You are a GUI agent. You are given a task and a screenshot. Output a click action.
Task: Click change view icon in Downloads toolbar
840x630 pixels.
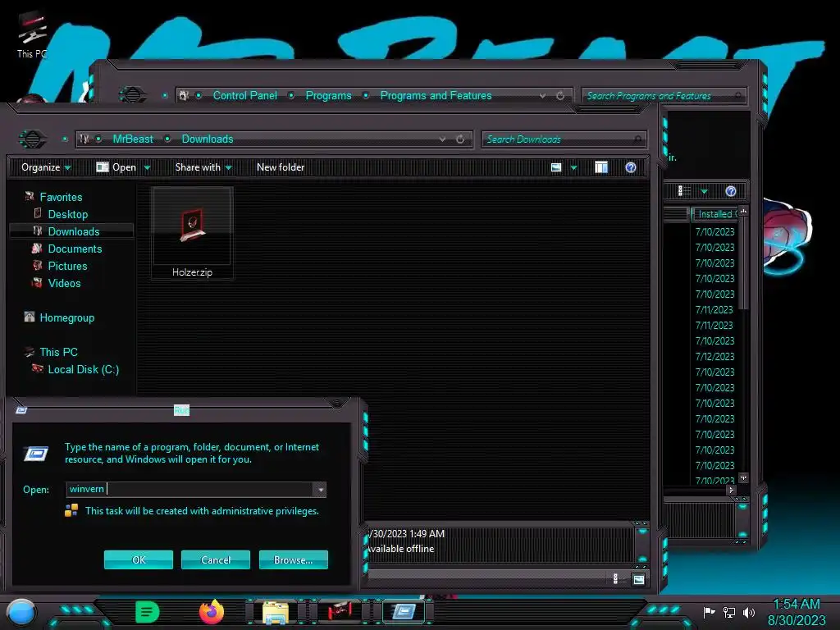[x=556, y=167]
